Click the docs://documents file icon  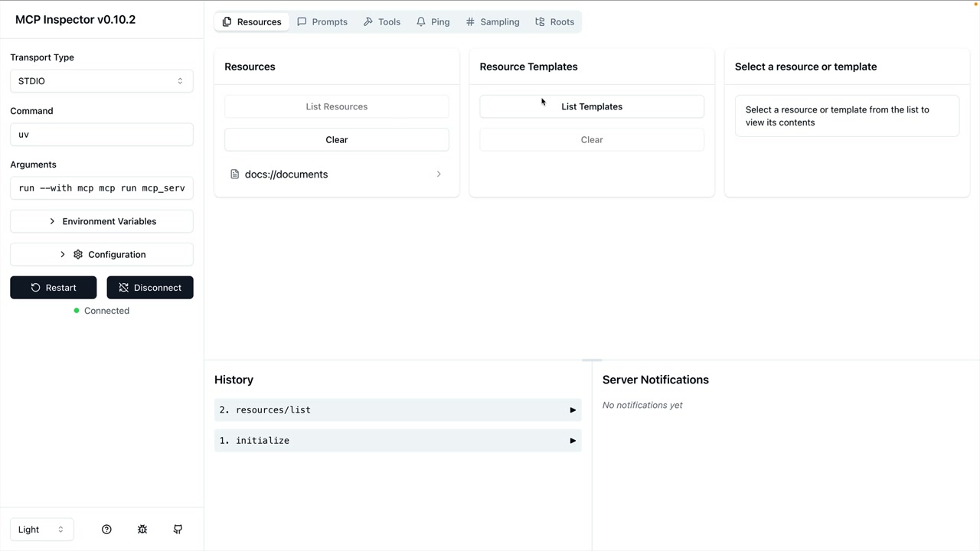click(x=235, y=174)
